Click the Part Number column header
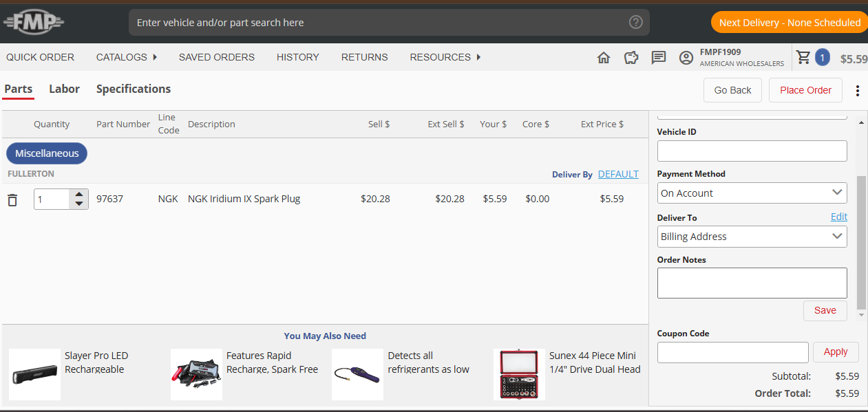Viewport: 868px width, 412px height. pyautogui.click(x=123, y=124)
